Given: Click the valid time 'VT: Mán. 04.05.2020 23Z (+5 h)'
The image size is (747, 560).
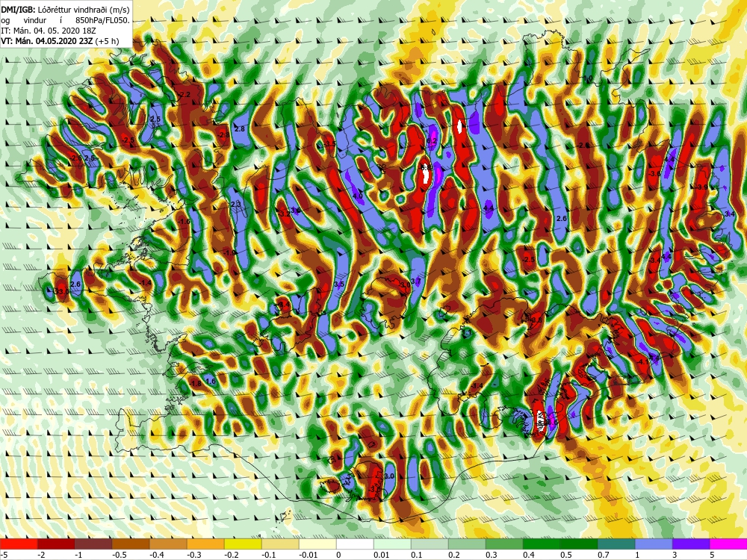Looking at the screenshot, I should click(60, 41).
